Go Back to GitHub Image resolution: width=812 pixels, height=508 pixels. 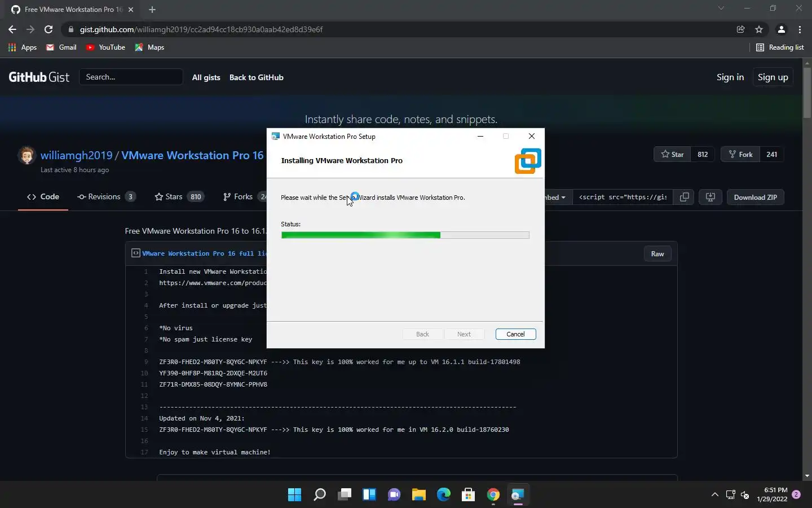[256, 77]
